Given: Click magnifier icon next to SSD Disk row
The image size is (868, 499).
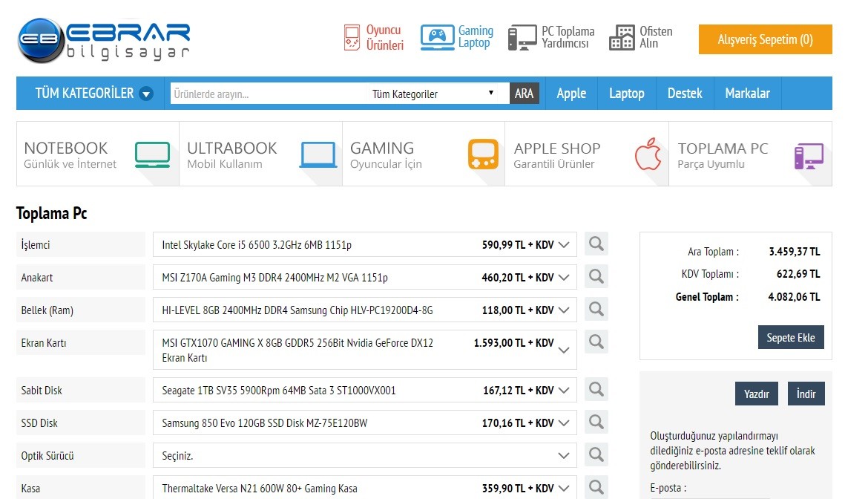Looking at the screenshot, I should click(x=596, y=422).
